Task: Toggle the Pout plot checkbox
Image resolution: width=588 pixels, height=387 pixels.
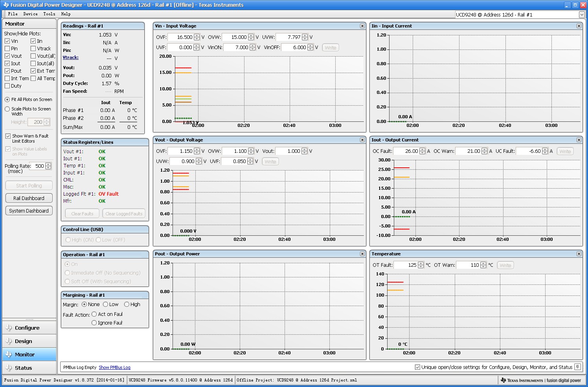Action: tap(7, 71)
